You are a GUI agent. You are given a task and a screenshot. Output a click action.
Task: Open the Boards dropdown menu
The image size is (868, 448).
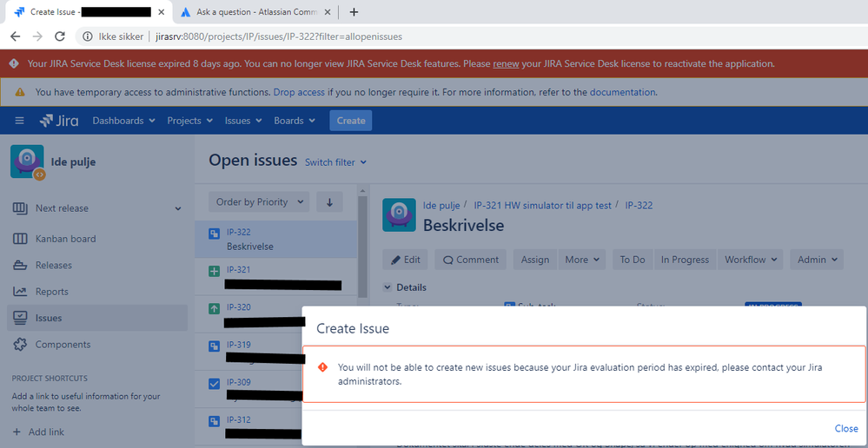tap(295, 121)
